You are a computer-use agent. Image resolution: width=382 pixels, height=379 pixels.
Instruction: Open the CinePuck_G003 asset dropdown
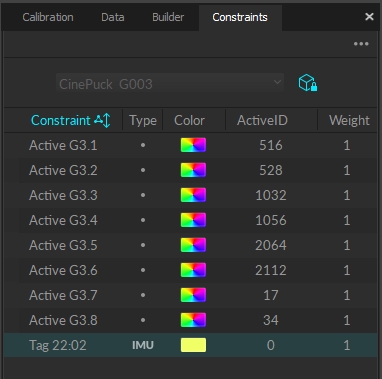[170, 83]
